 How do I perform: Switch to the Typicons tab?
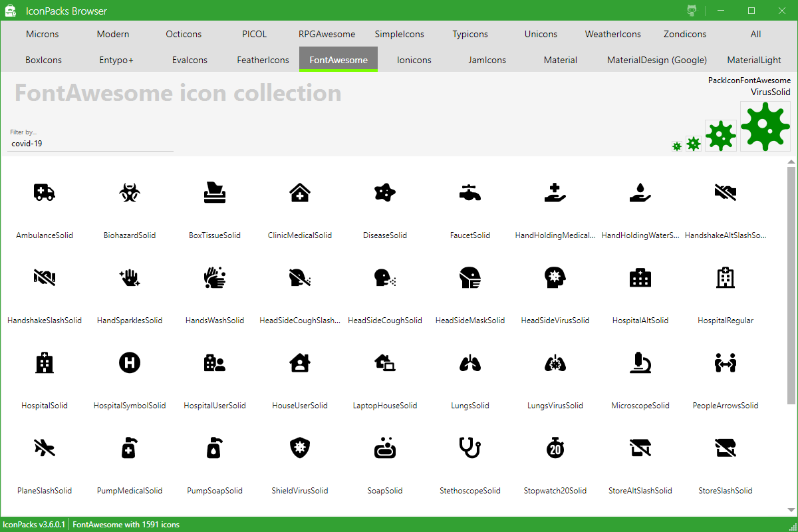[x=470, y=34]
